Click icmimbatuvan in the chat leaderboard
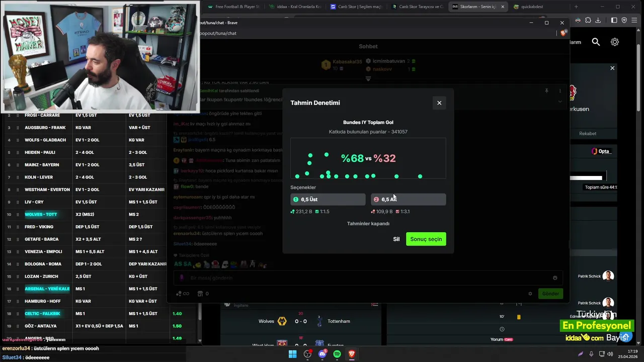Screen dimensions: 644x362 [389, 61]
